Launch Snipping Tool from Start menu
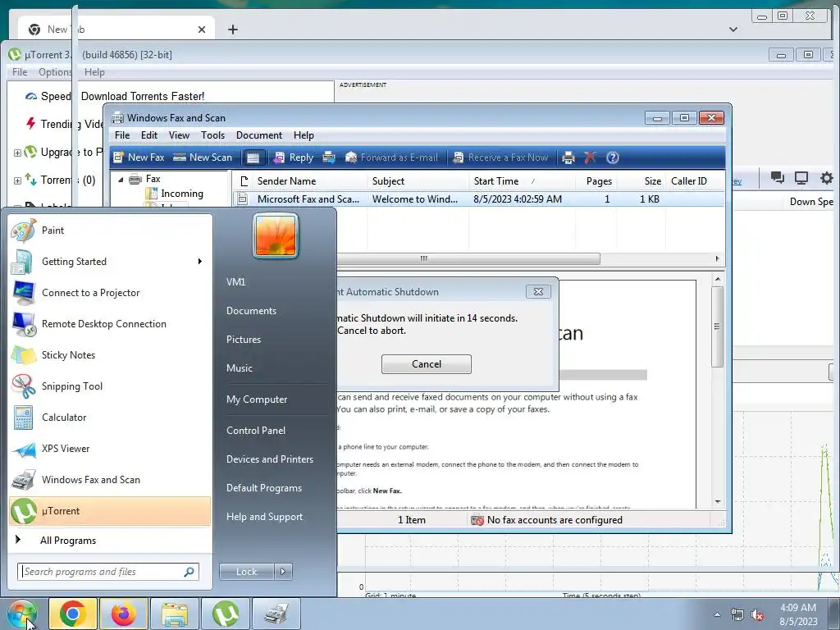840x630 pixels. [x=110, y=386]
